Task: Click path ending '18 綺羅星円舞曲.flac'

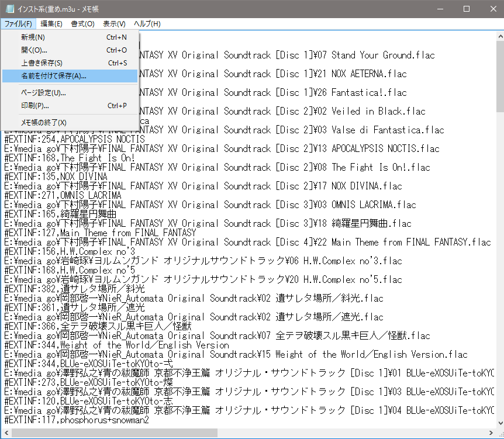Action: [x=208, y=223]
